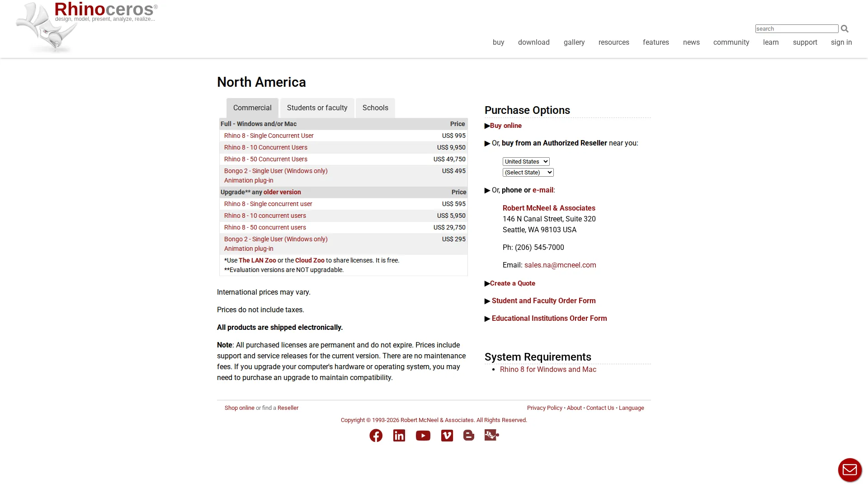This screenshot has width=868, height=488.
Task: Click the older version link
Action: 282,192
